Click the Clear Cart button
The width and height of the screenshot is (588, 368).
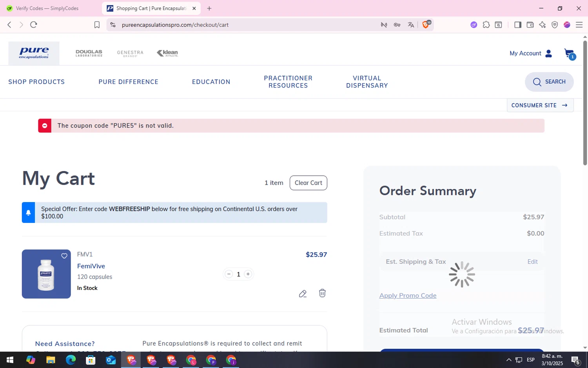pos(309,183)
